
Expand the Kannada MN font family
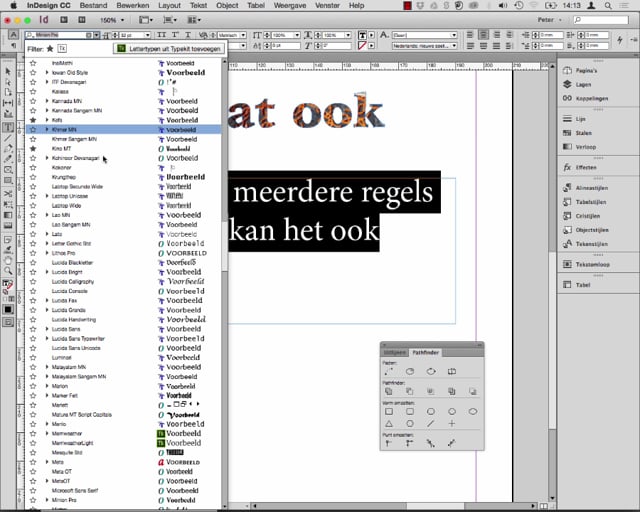47,101
